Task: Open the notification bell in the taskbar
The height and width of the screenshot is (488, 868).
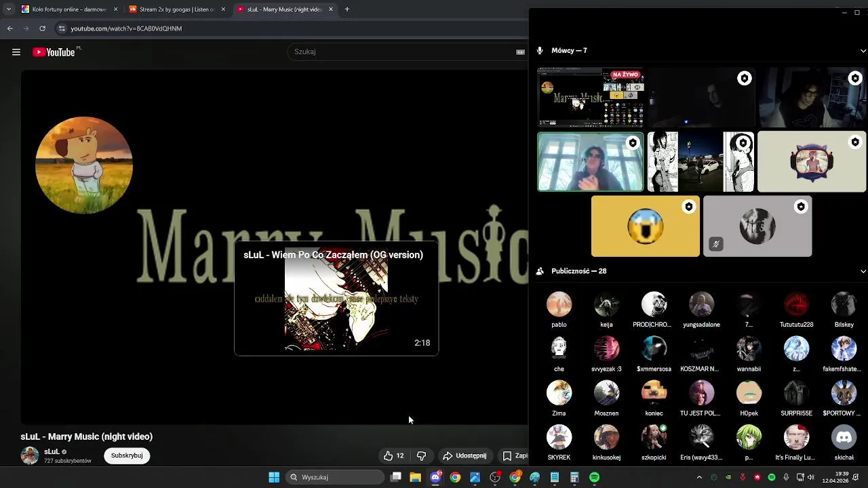Action: [x=856, y=477]
